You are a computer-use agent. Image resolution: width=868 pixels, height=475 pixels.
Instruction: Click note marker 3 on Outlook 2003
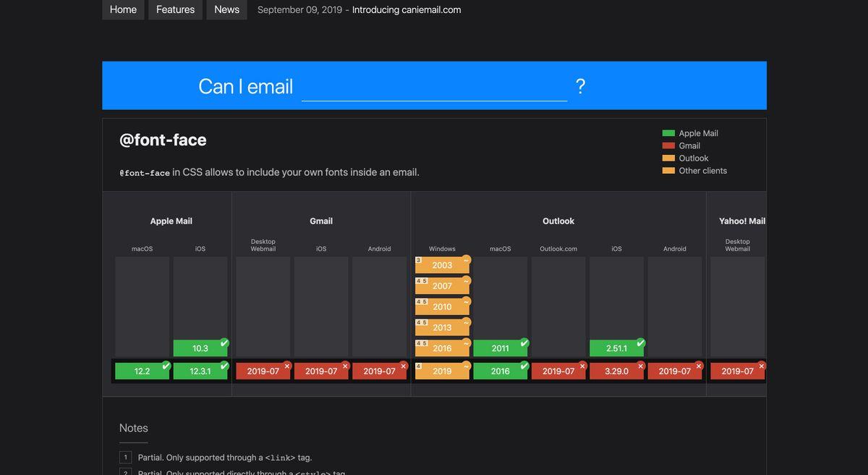pos(418,260)
